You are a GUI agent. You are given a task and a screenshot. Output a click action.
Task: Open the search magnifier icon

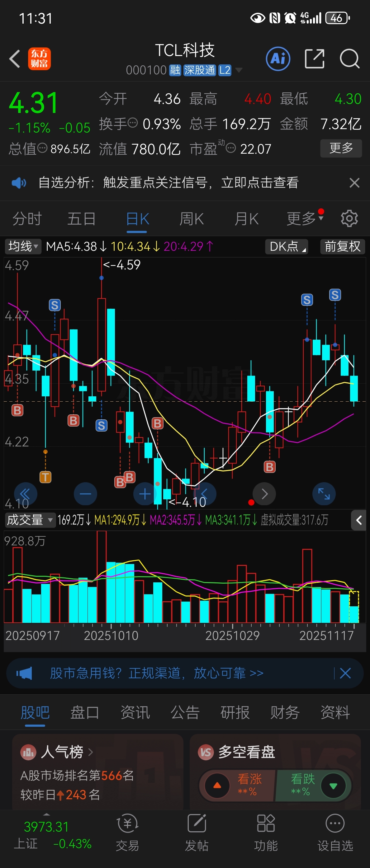pos(350,58)
